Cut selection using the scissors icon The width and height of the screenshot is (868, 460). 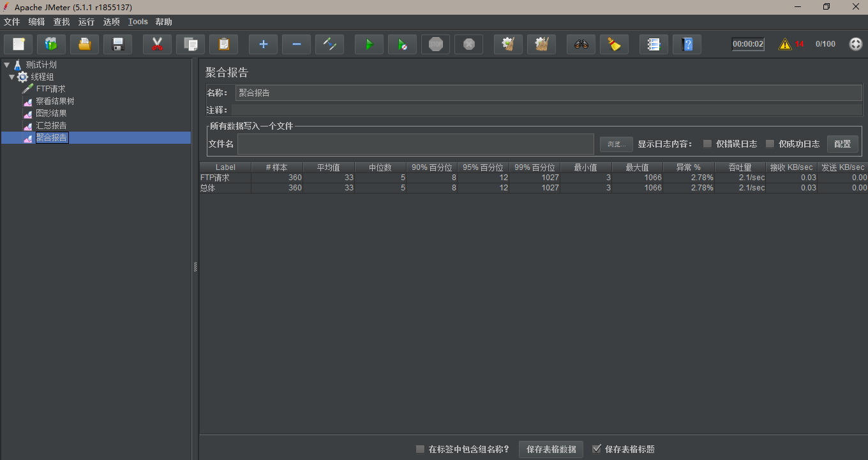point(157,44)
